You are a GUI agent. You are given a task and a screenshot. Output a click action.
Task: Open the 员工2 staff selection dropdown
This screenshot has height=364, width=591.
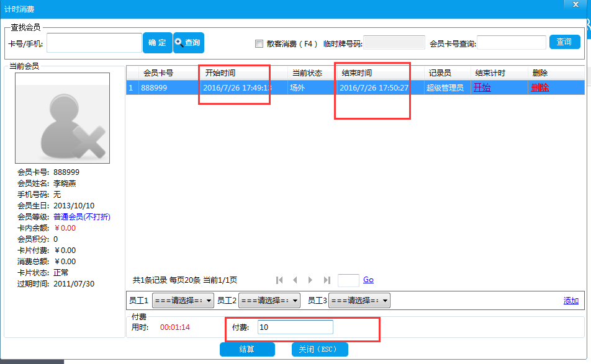tap(271, 300)
